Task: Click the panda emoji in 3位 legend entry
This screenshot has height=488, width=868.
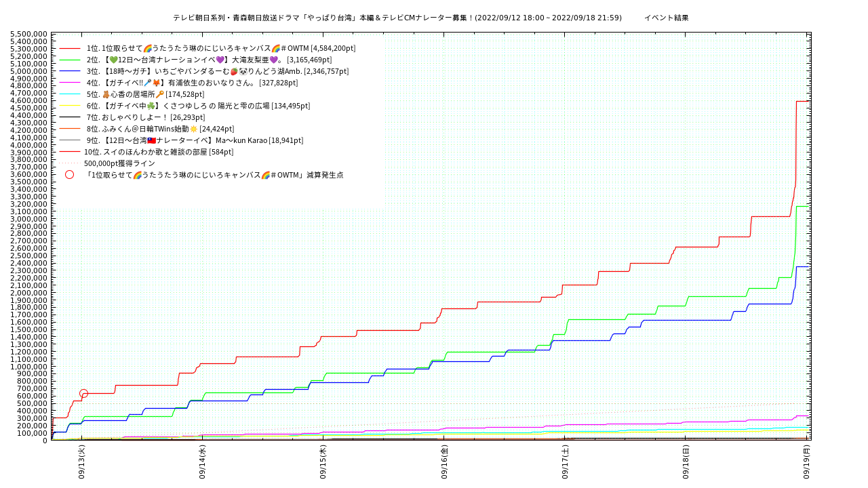Action: coord(243,71)
